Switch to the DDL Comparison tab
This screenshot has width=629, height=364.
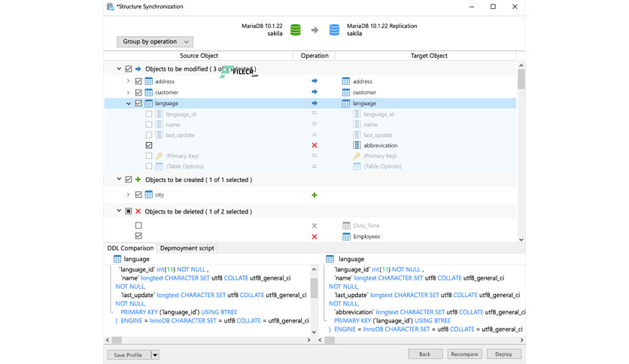[130, 248]
